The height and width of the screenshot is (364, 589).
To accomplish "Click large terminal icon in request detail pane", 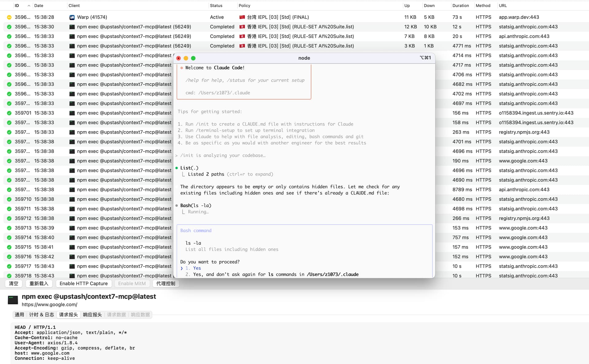I will click(x=13, y=300).
